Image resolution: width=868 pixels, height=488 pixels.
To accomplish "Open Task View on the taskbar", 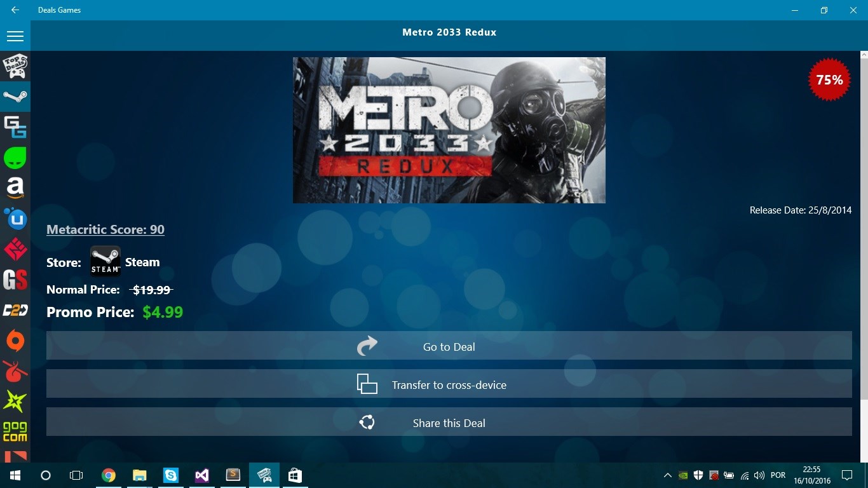I will click(x=76, y=475).
